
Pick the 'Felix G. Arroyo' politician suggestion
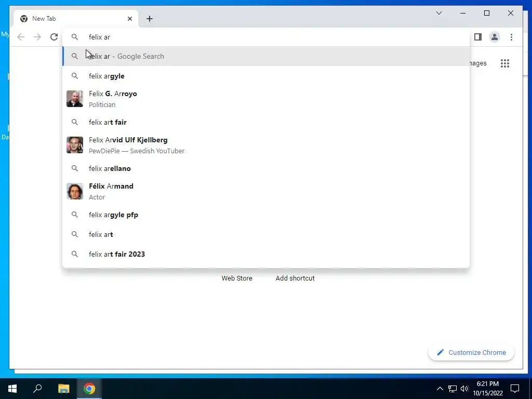tap(267, 99)
